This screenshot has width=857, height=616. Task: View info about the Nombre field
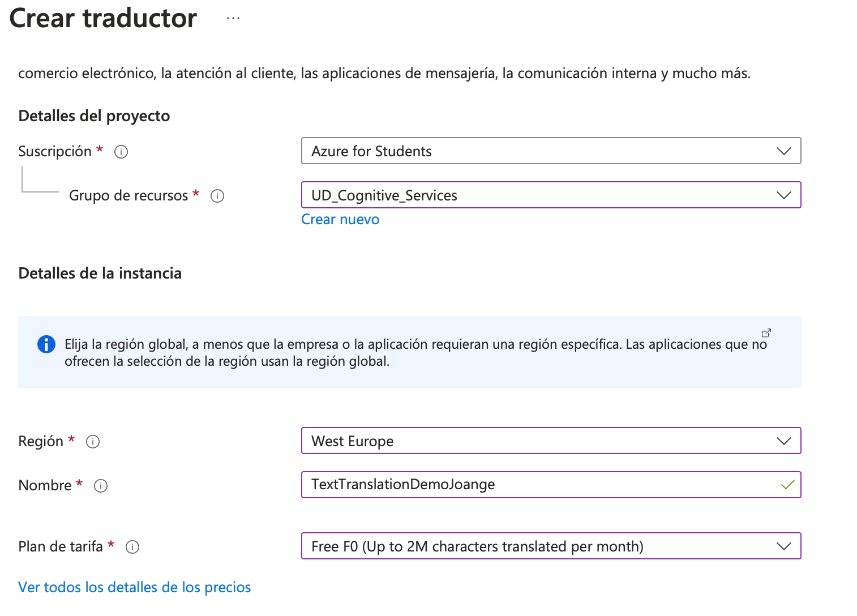click(101, 485)
